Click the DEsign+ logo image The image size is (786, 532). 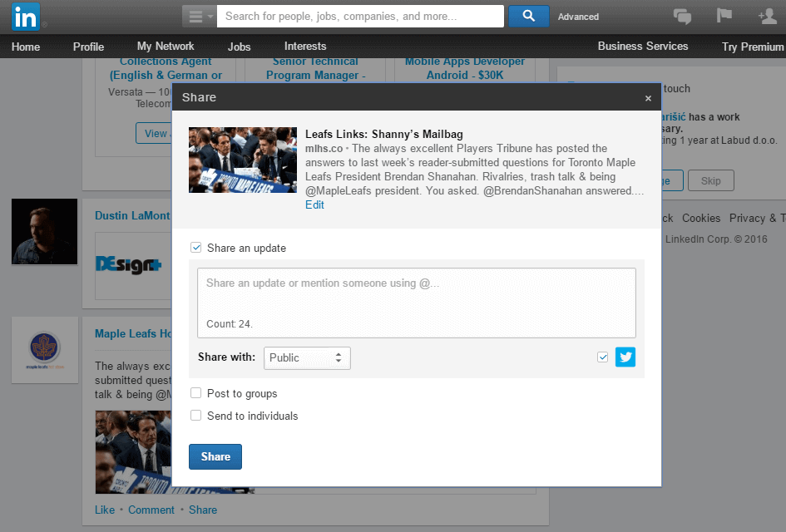pyautogui.click(x=129, y=264)
